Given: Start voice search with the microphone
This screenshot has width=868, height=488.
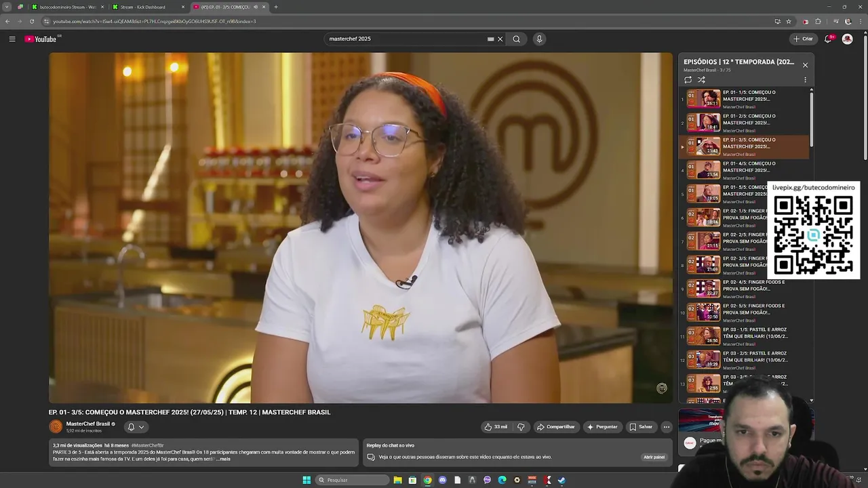Looking at the screenshot, I should click(539, 39).
